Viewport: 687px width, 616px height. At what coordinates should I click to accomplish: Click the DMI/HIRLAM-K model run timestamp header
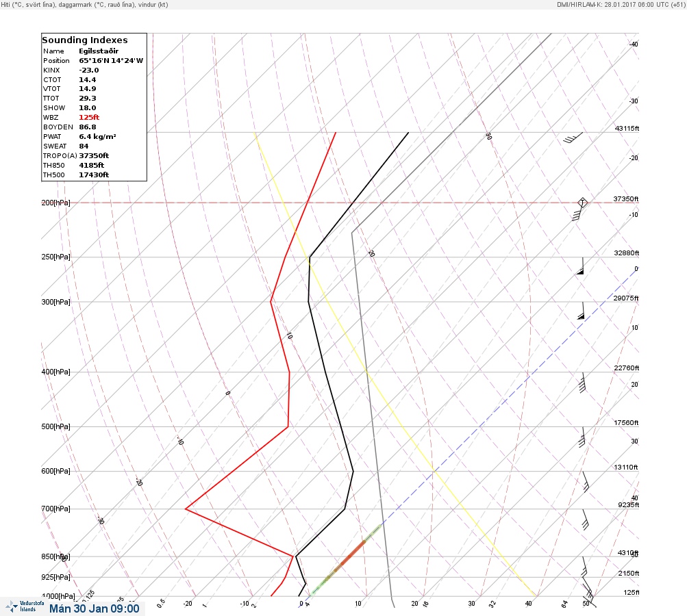click(621, 4)
